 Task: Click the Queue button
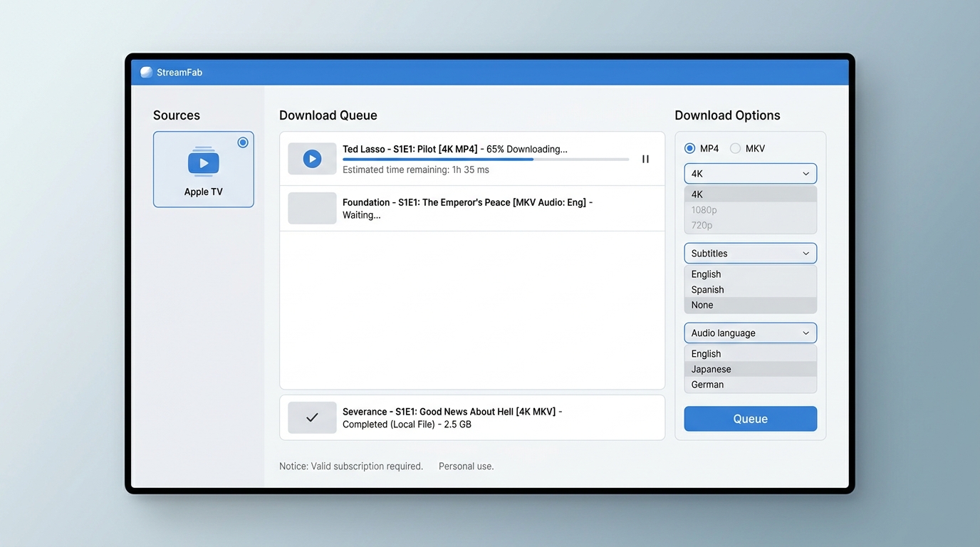(751, 419)
